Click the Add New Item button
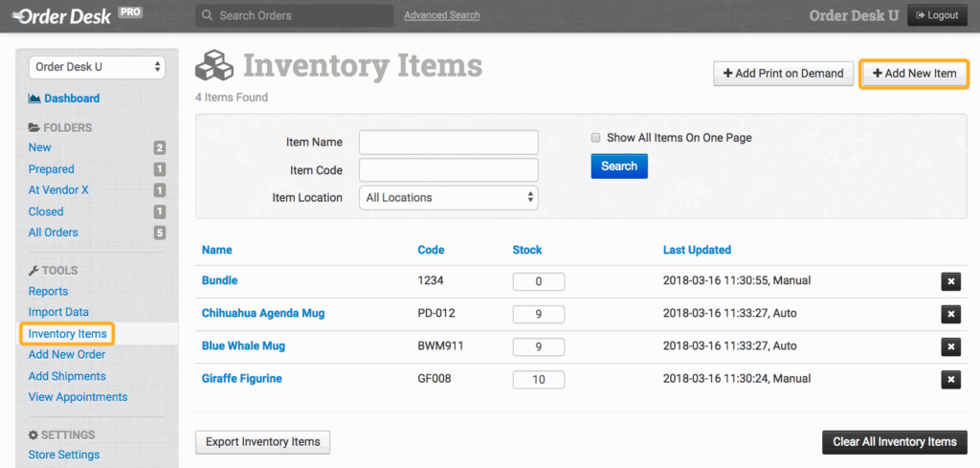This screenshot has height=468, width=980. 914,74
